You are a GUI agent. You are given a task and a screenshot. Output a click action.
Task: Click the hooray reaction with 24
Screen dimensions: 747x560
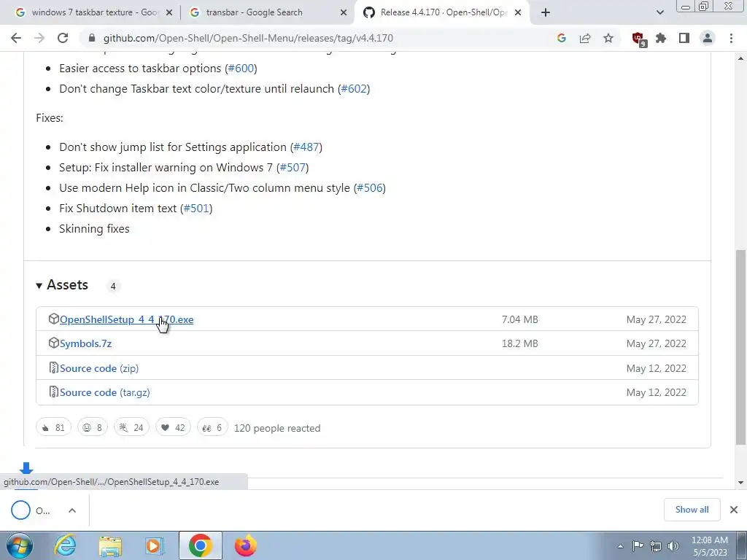click(x=131, y=427)
